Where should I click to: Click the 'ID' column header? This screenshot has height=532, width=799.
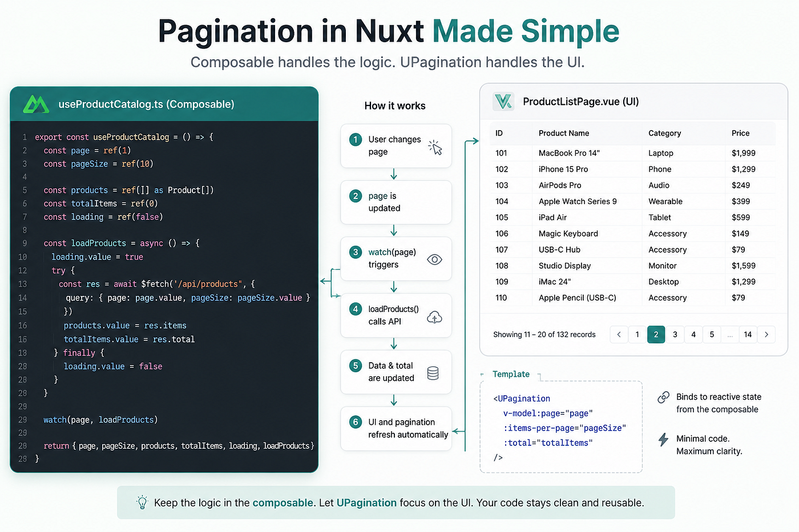(x=499, y=133)
